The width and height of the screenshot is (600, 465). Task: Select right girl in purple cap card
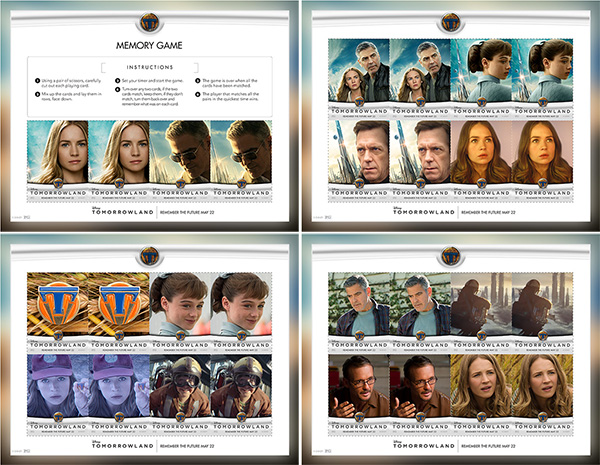[x=119, y=395]
